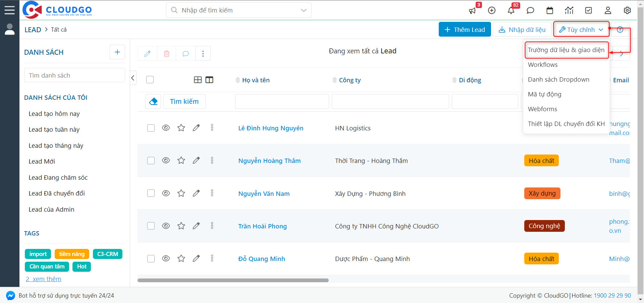Open the announcements megaphone icon with 3 alerts
Image resolution: width=644 pixels, height=303 pixels.
point(473,10)
